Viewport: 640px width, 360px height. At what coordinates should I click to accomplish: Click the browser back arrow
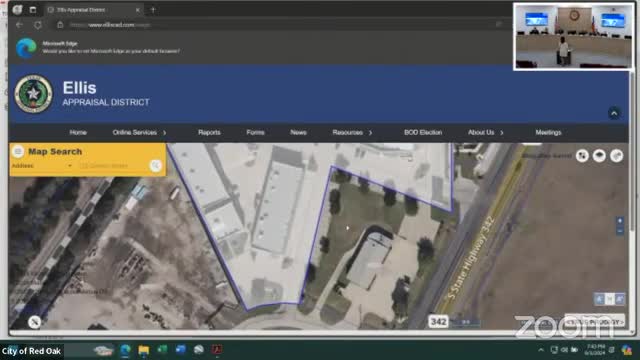pos(19,25)
